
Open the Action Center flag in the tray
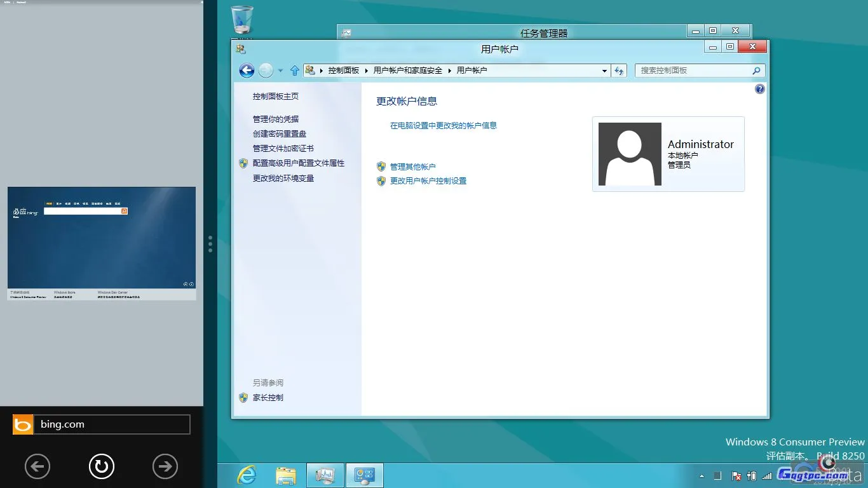[x=735, y=475]
